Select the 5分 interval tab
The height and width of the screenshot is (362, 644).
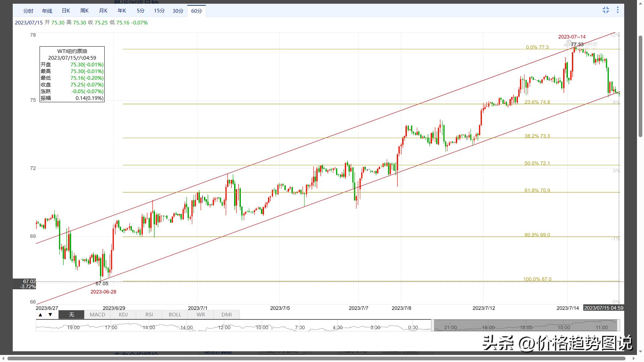coord(141,11)
